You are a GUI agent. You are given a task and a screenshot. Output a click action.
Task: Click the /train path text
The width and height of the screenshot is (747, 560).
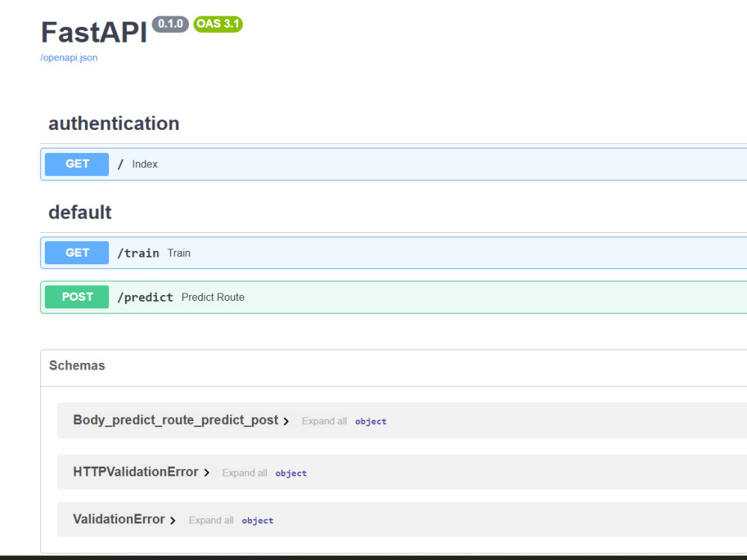click(x=138, y=253)
